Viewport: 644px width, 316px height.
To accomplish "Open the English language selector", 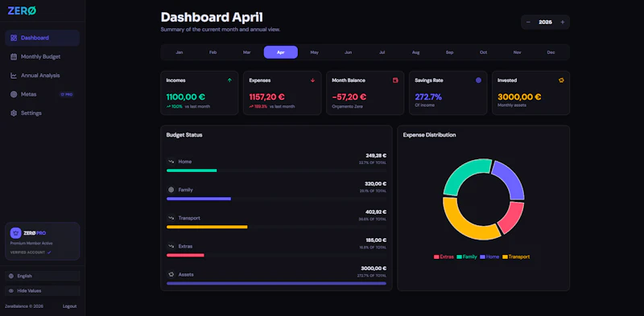I will [43, 276].
